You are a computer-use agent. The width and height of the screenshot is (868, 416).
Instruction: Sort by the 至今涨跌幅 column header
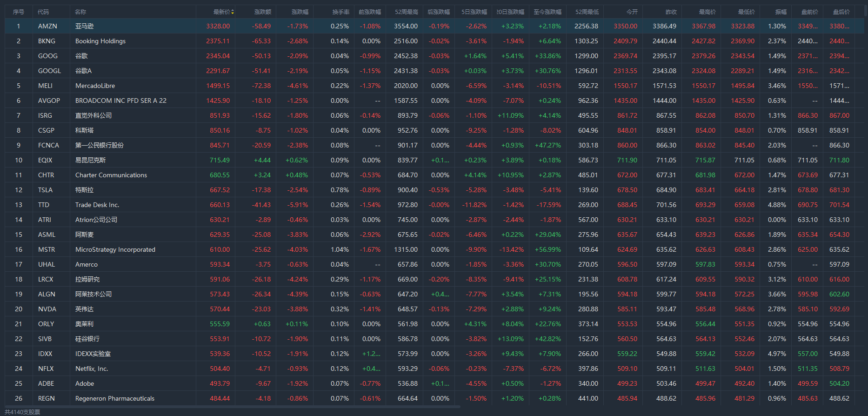pos(548,12)
